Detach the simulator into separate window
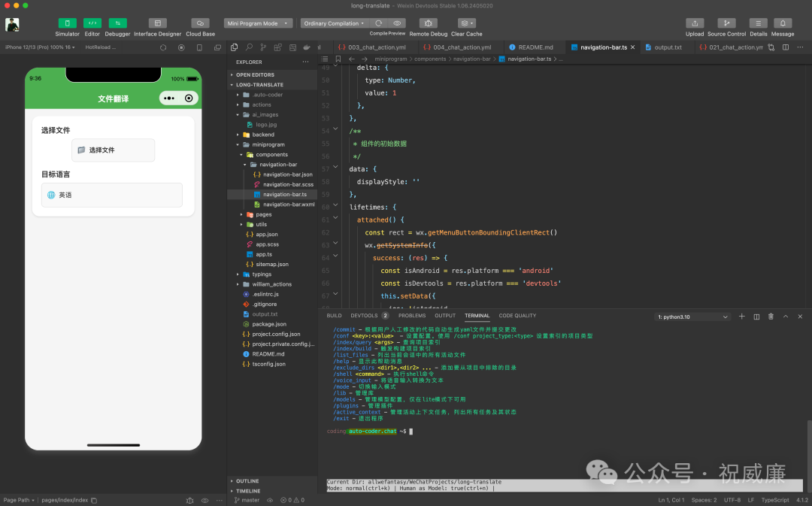Viewport: 812px width, 506px height. [x=217, y=47]
